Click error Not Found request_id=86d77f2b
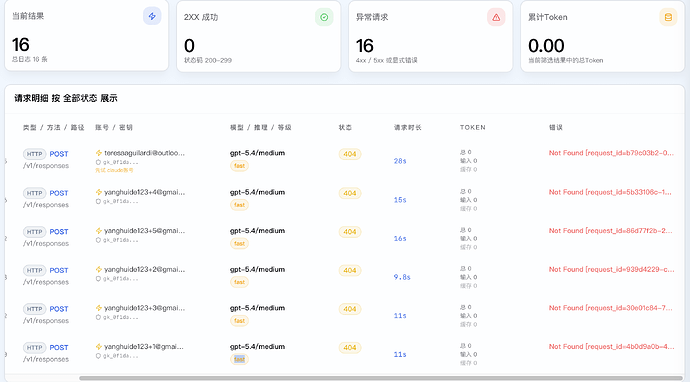Screen dimensions: 690x382 pos(611,231)
